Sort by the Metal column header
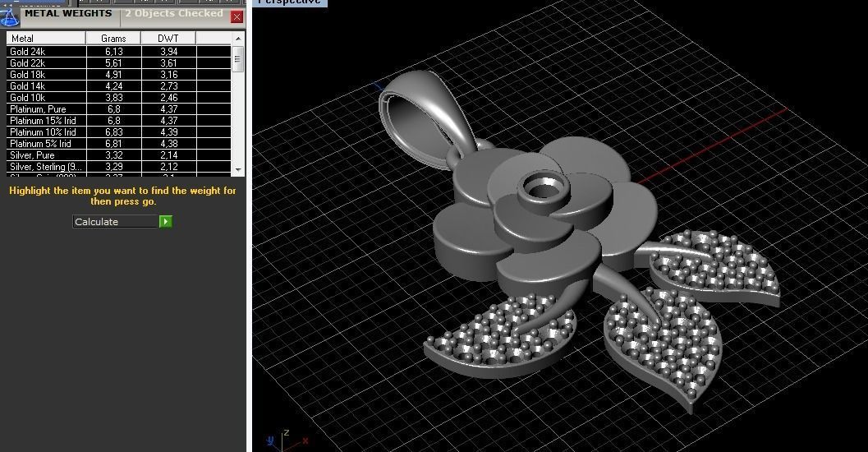The width and height of the screenshot is (868, 452). click(x=46, y=39)
